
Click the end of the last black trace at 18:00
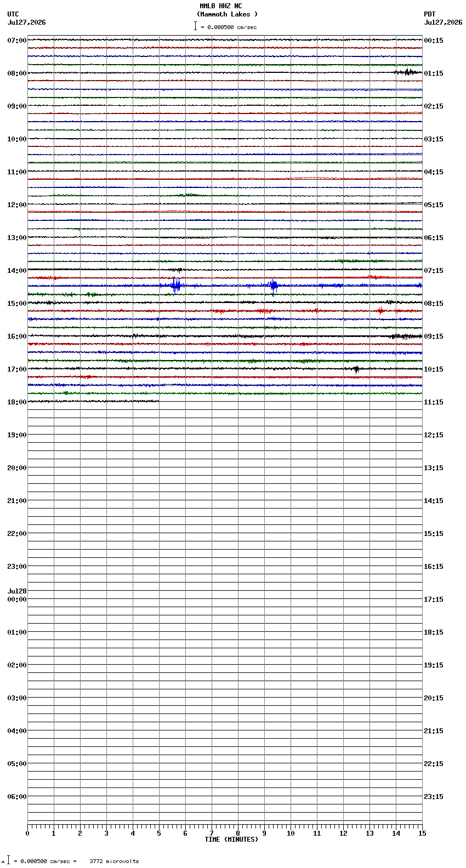pos(158,401)
